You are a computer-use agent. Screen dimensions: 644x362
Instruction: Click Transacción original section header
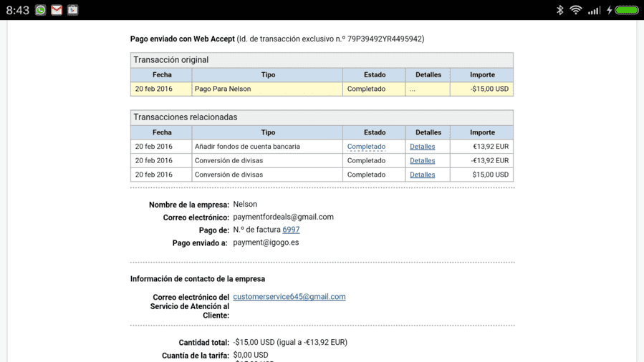[x=322, y=60]
